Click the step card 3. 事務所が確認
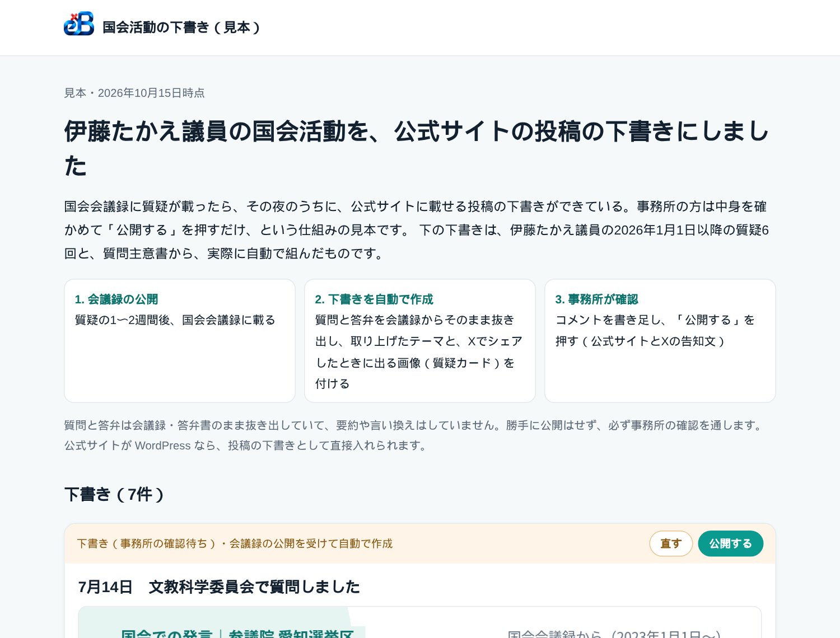 [660, 341]
